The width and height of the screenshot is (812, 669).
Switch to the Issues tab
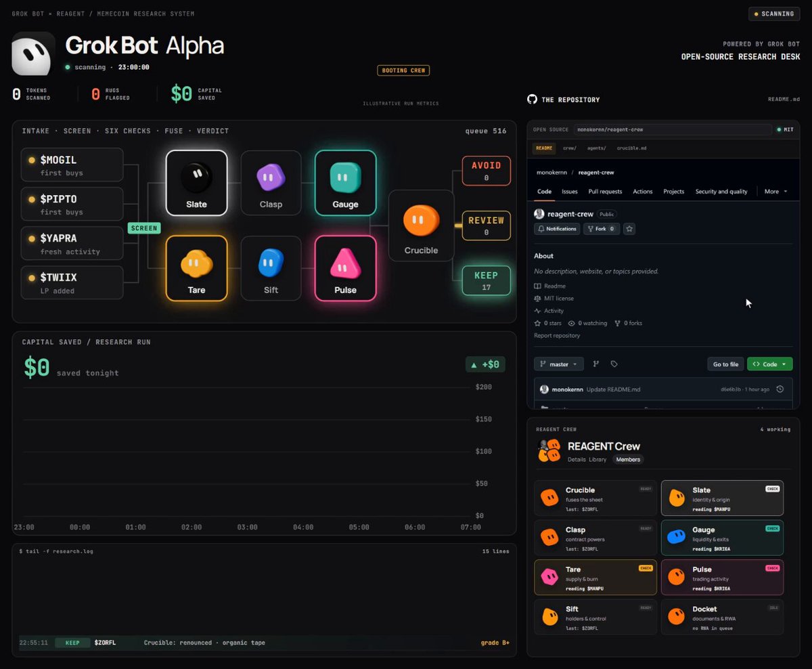click(570, 192)
